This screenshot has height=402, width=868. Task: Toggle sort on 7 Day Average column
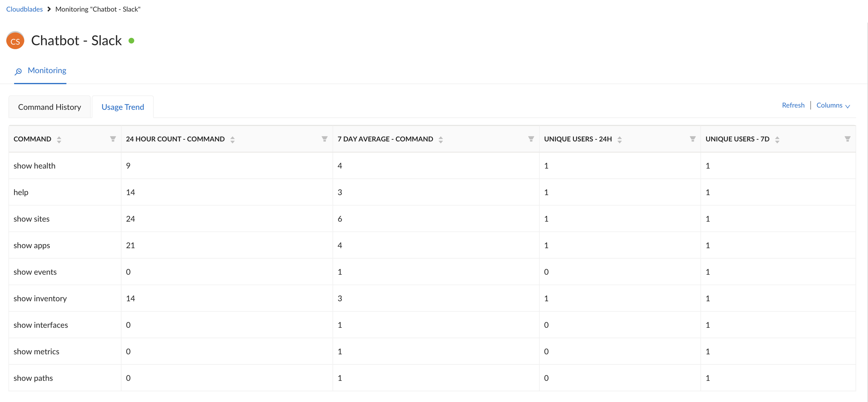pos(441,139)
